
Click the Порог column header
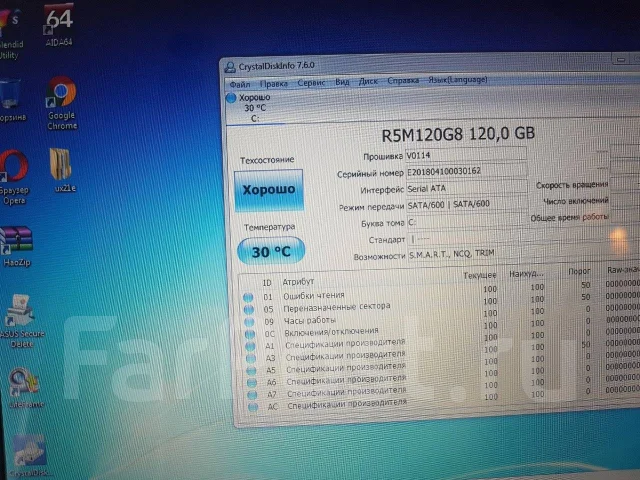(579, 271)
